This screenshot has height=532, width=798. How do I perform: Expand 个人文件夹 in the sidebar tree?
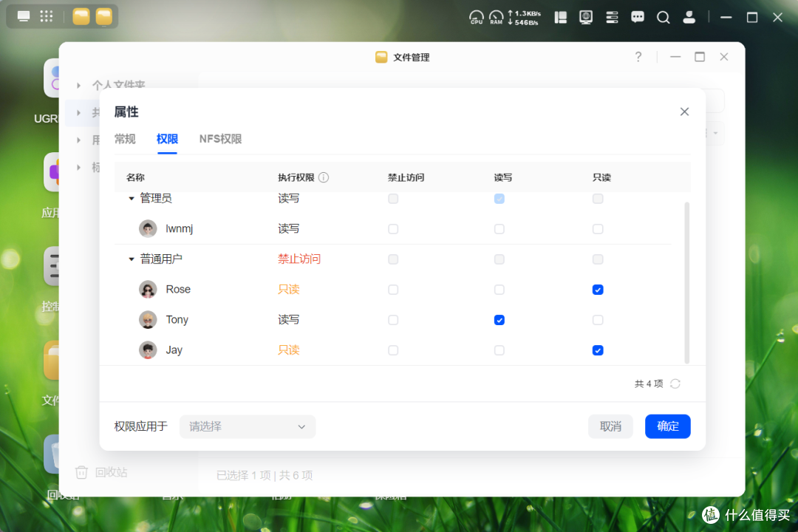[x=78, y=86]
